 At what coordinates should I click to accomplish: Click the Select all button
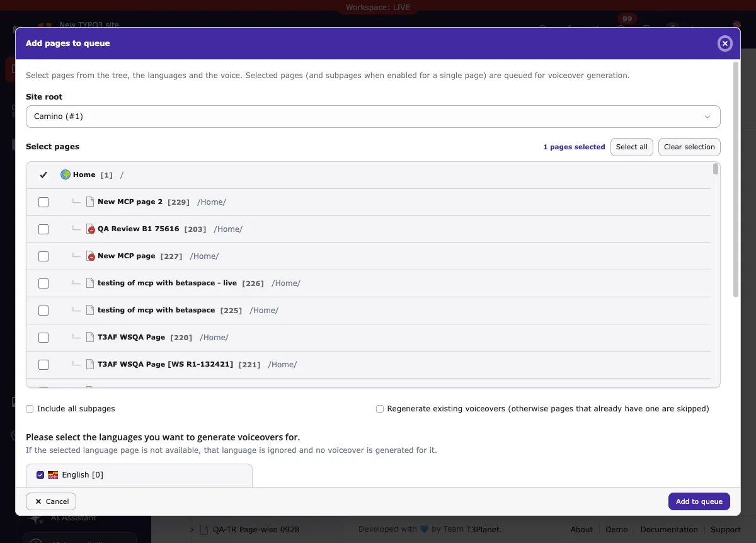pos(631,147)
